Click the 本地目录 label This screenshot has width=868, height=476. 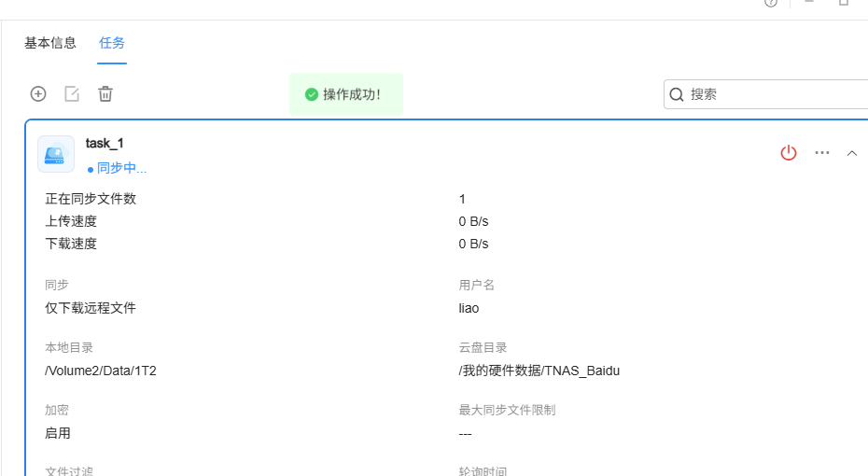(x=69, y=347)
